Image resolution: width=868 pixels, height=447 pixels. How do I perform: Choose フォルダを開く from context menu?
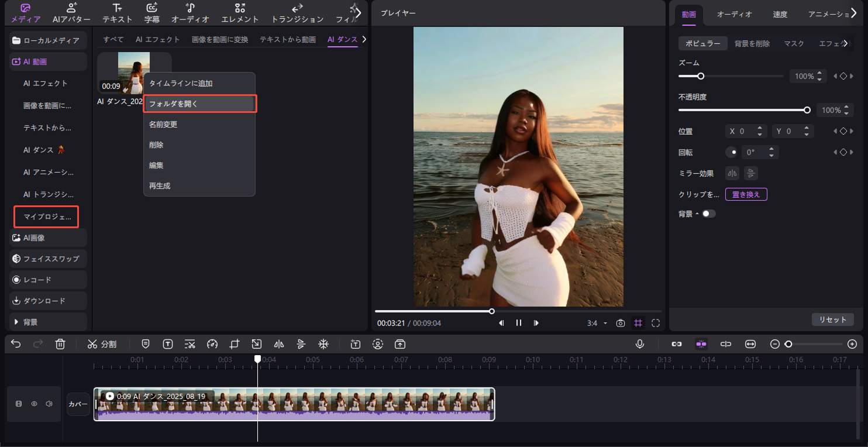(x=199, y=104)
